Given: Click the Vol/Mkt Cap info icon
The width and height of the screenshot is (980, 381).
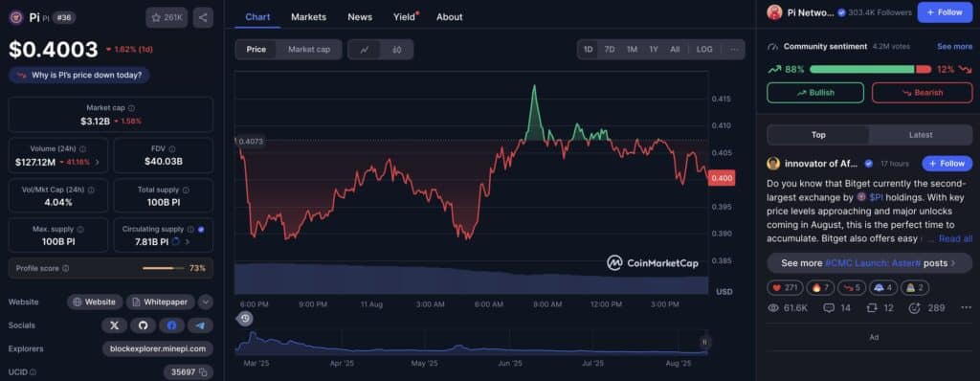Looking at the screenshot, I should coord(91,190).
